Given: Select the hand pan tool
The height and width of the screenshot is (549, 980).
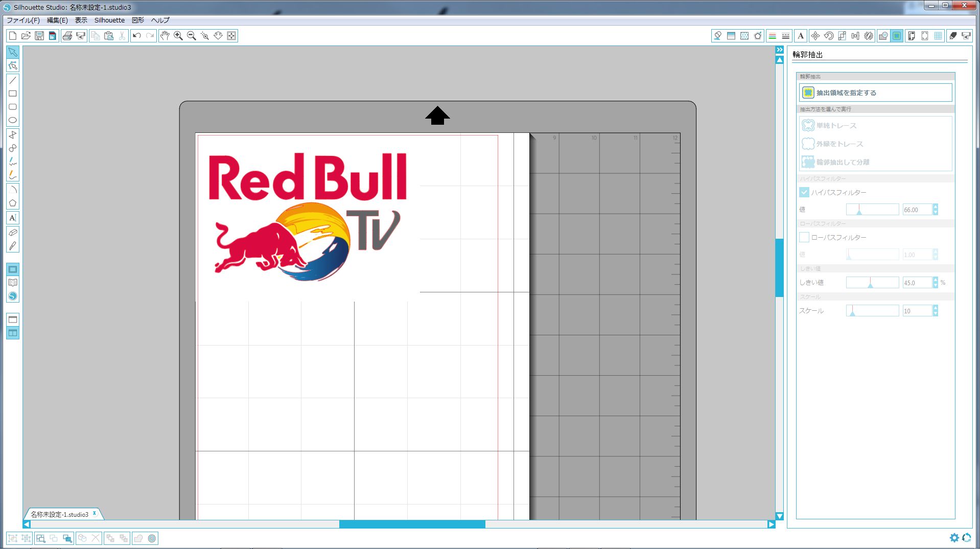Looking at the screenshot, I should click(165, 36).
